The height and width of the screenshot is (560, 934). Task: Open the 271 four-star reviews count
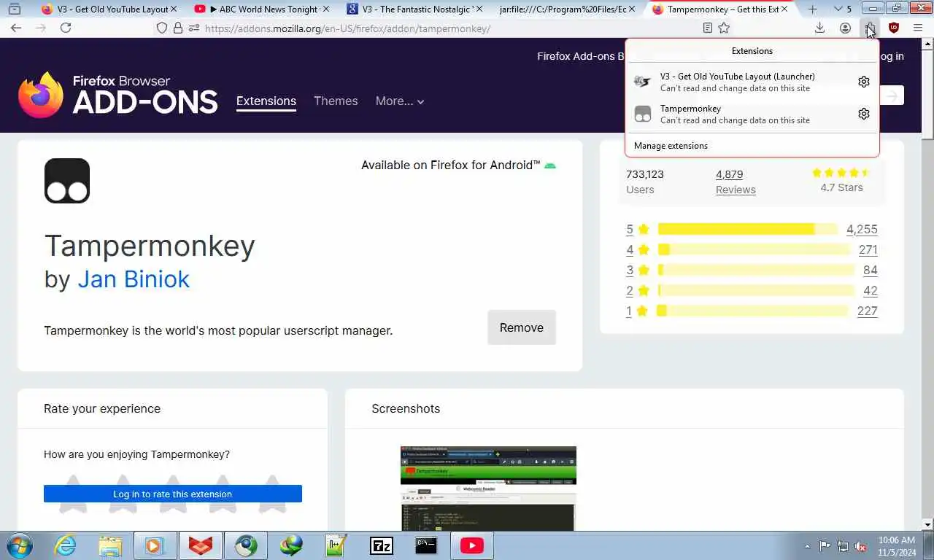868,249
